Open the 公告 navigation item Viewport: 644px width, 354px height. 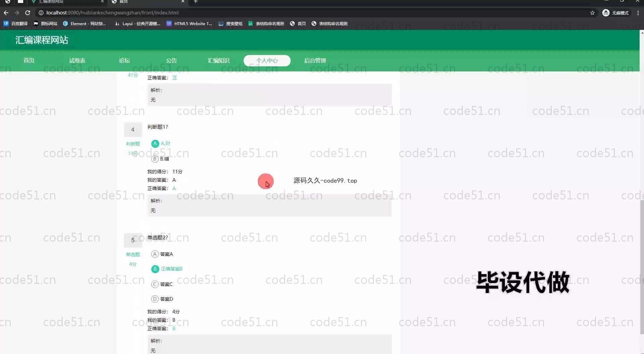click(x=171, y=60)
